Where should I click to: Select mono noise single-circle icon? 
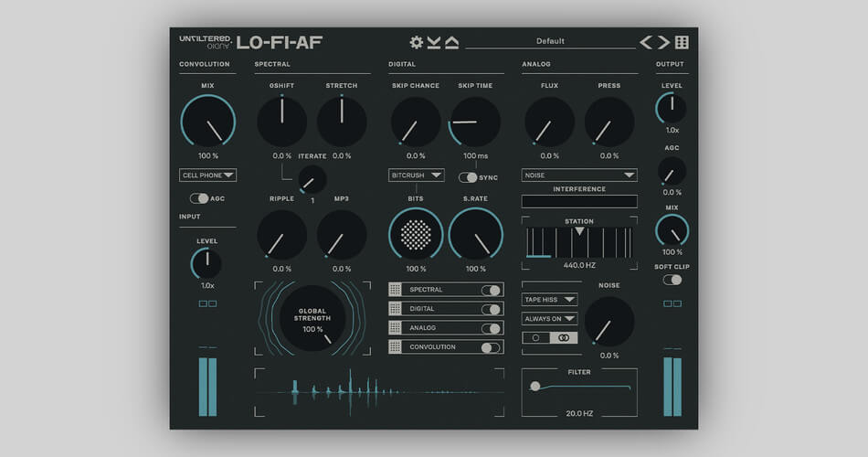(535, 338)
